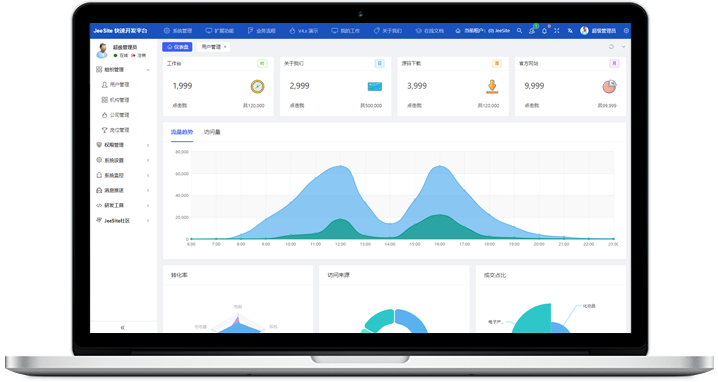This screenshot has height=382, width=718.
Task: Collapse the sidebar with the double-arrow button
Action: (x=122, y=327)
